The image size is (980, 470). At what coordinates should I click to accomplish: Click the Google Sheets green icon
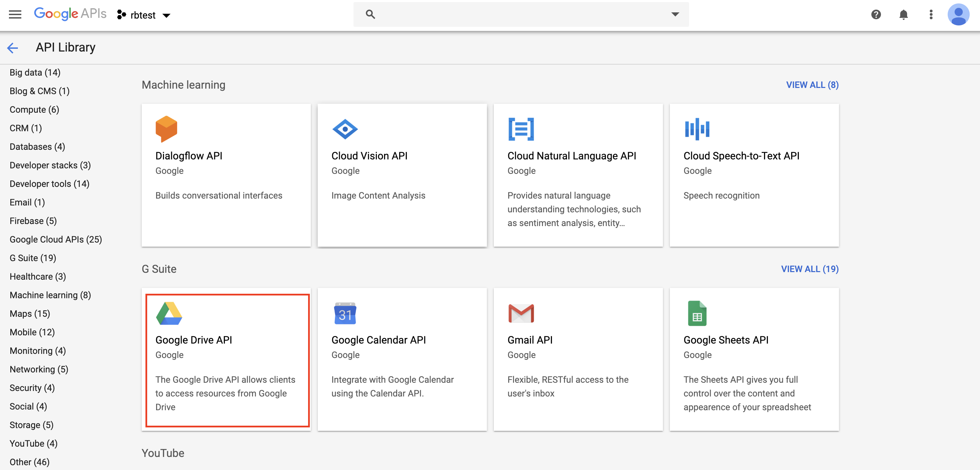click(697, 313)
